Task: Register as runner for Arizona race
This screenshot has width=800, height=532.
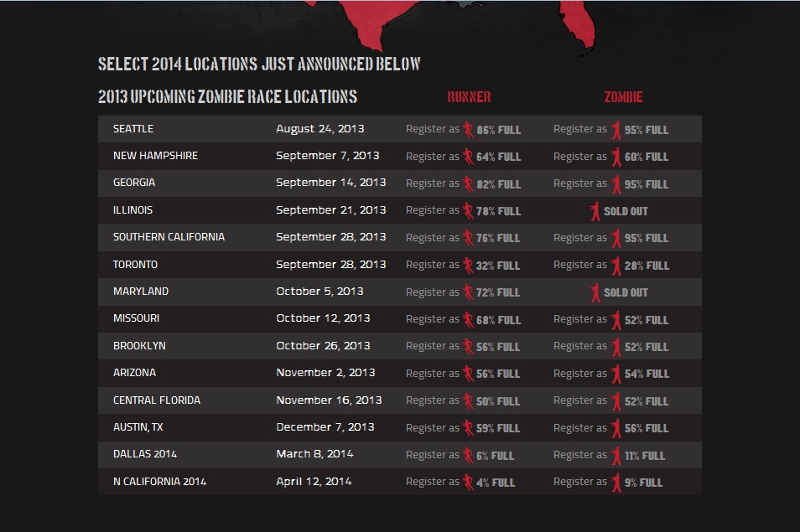Action: [463, 374]
